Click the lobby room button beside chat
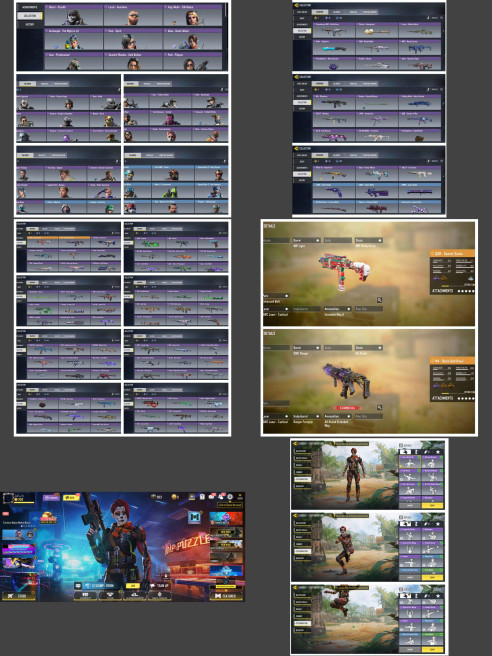This screenshot has width=492, height=656. click(x=103, y=586)
